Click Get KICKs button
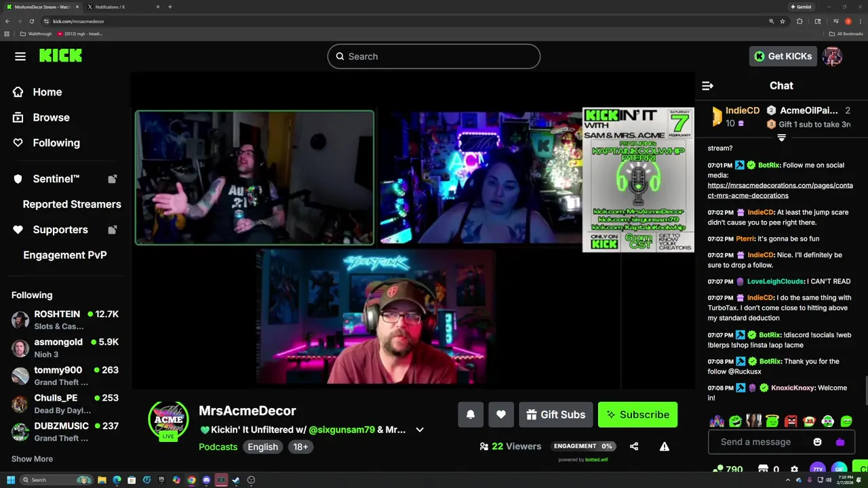This screenshot has width=868, height=488. tap(783, 56)
